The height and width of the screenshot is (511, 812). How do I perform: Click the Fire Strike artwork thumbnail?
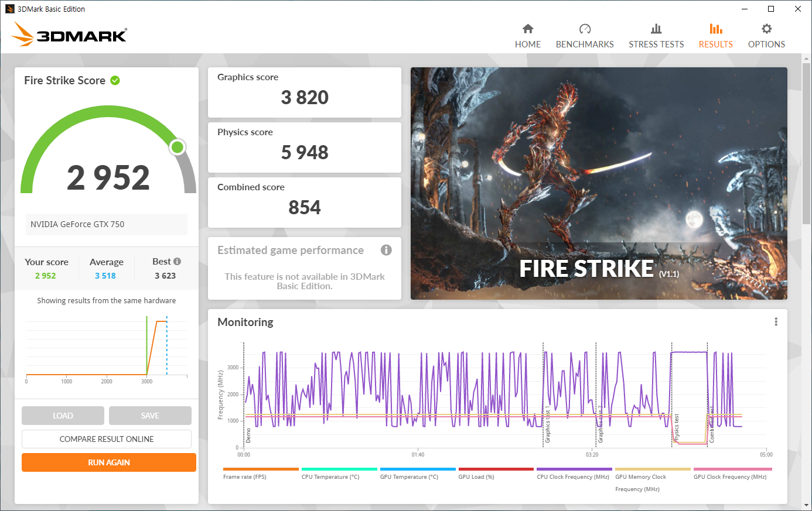pyautogui.click(x=599, y=183)
